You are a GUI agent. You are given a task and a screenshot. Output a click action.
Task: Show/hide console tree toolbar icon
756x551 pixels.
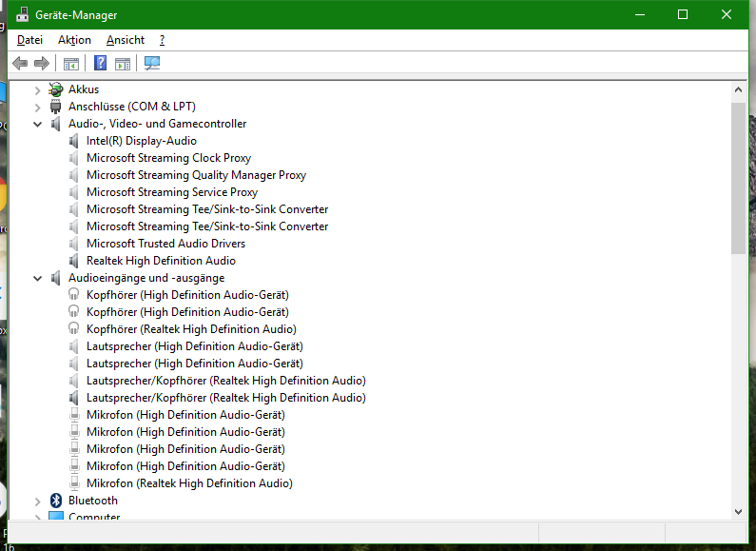pyautogui.click(x=71, y=63)
